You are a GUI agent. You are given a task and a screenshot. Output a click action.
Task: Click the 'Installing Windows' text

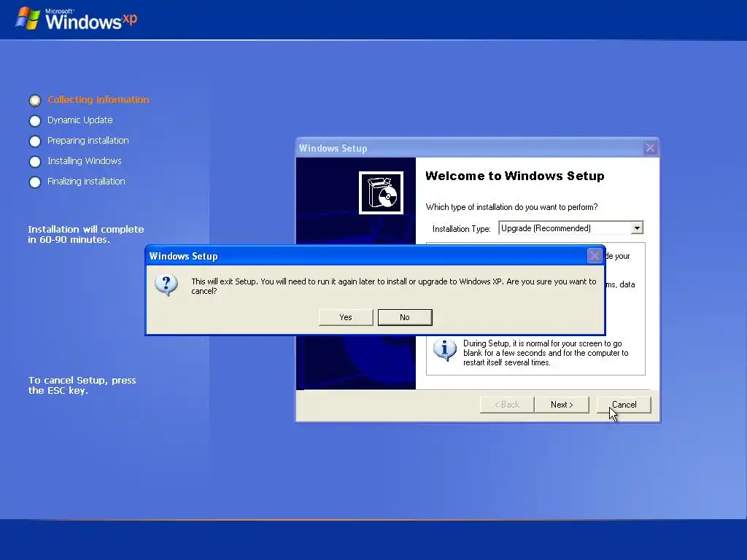pos(85,161)
